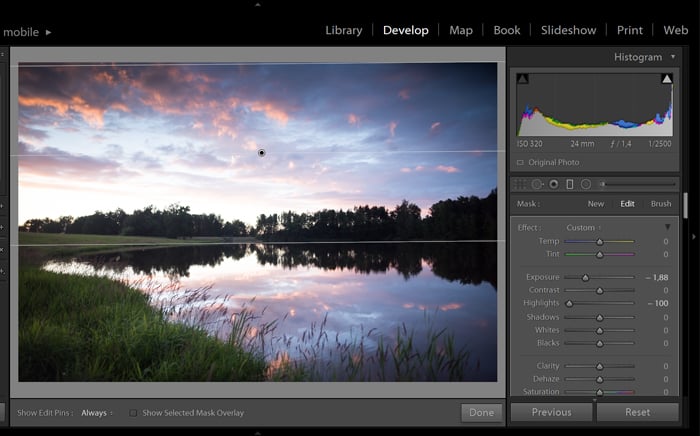Tick the Original Photo checkbox
Screen dimensions: 700x436
[x=520, y=162]
